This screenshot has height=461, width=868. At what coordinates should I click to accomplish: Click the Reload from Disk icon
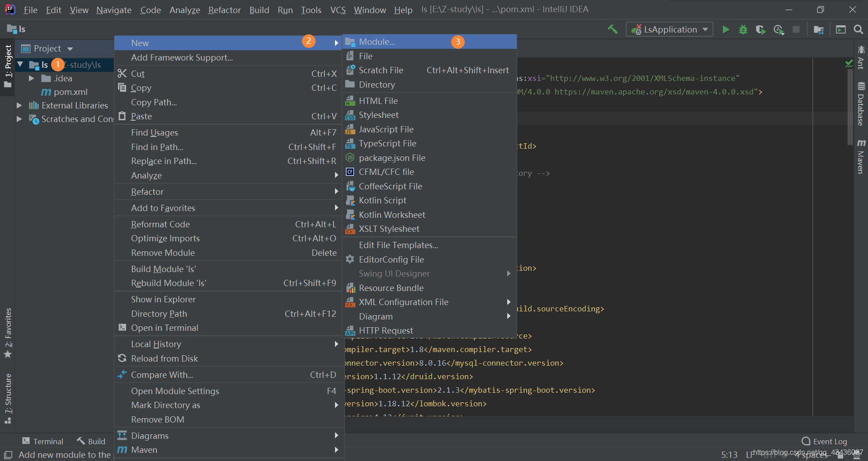122,358
